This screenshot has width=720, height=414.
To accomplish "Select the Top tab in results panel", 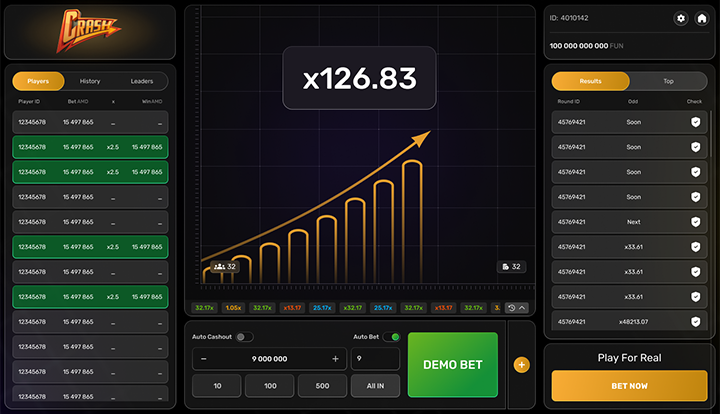I will click(668, 81).
